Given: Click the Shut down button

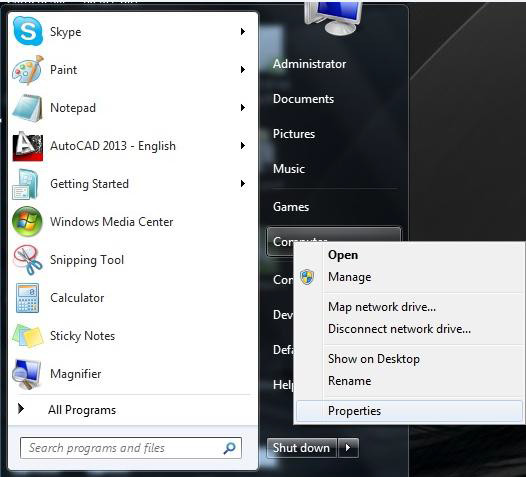Looking at the screenshot, I should pyautogui.click(x=301, y=447).
